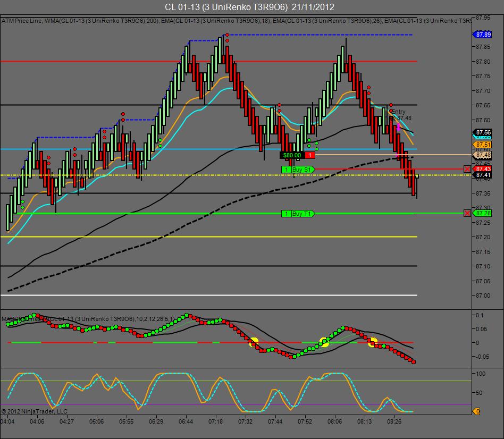Click the orange 0 stochastic value marker
Image resolution: width=504 pixels, height=439 pixels.
coord(476,411)
